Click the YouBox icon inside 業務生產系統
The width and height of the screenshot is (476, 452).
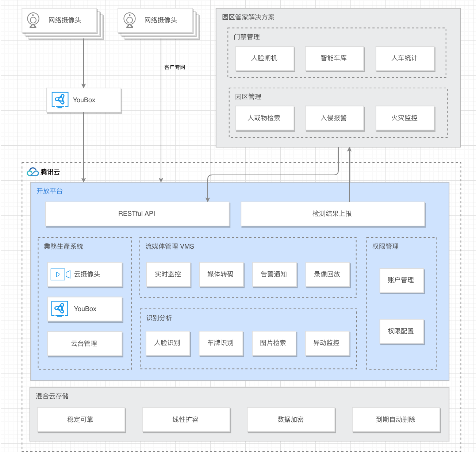[60, 309]
